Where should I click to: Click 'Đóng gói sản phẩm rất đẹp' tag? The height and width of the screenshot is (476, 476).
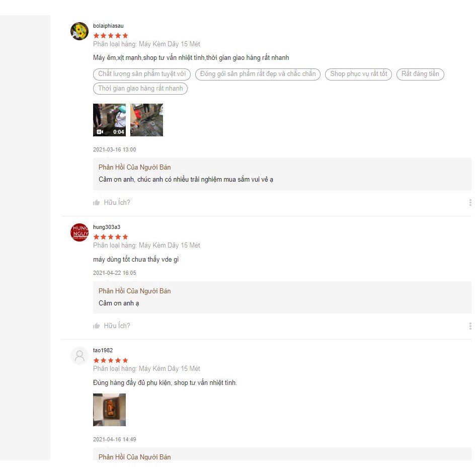coord(258,74)
